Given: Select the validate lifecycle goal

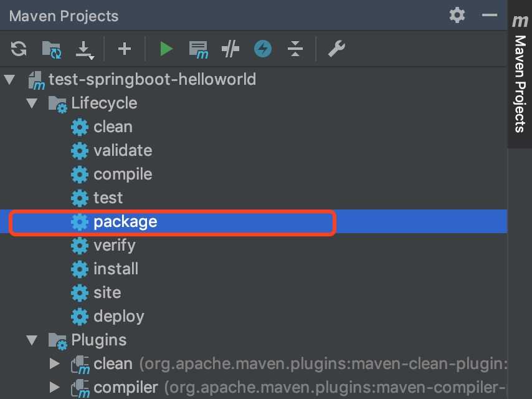Looking at the screenshot, I should click(123, 150).
